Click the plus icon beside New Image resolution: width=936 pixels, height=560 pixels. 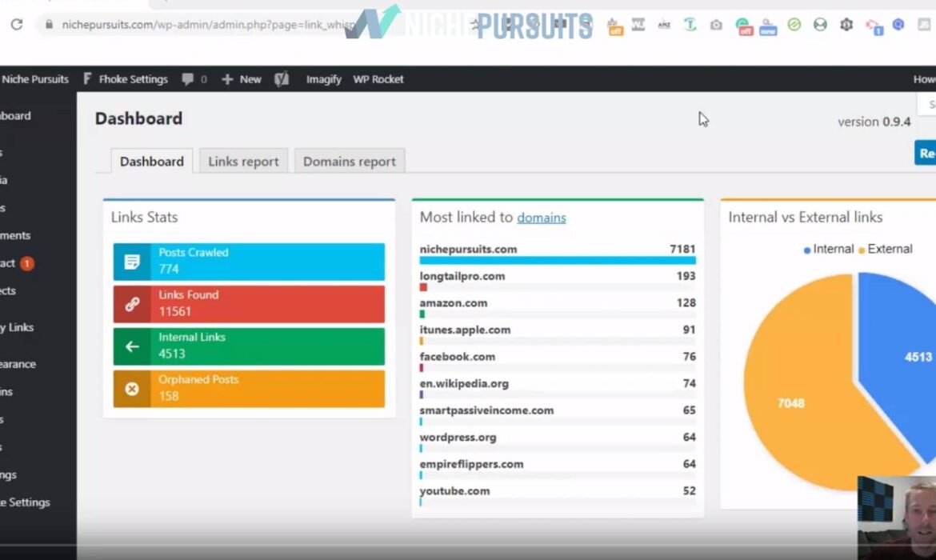[x=227, y=79]
